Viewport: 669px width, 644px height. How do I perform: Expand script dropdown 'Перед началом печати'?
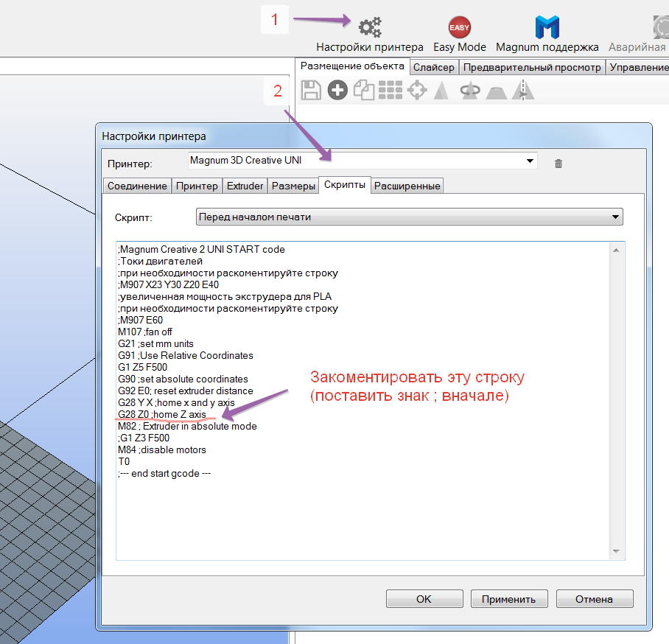coord(409,217)
